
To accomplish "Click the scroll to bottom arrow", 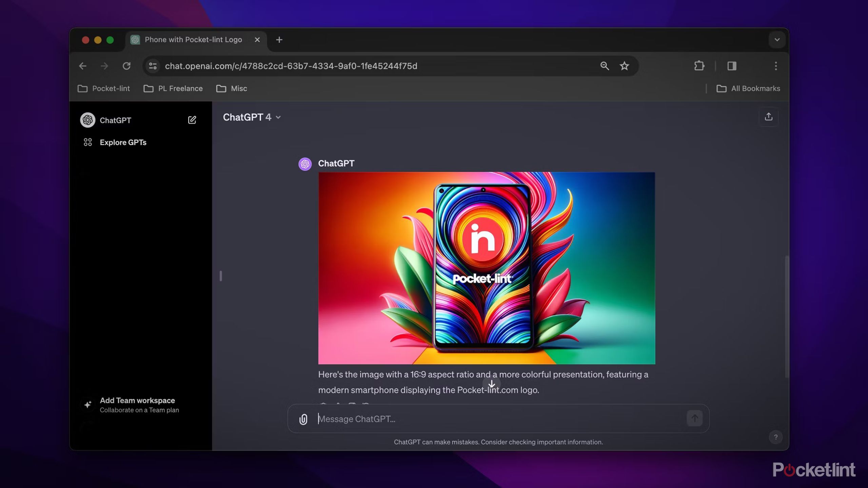I will pyautogui.click(x=491, y=384).
